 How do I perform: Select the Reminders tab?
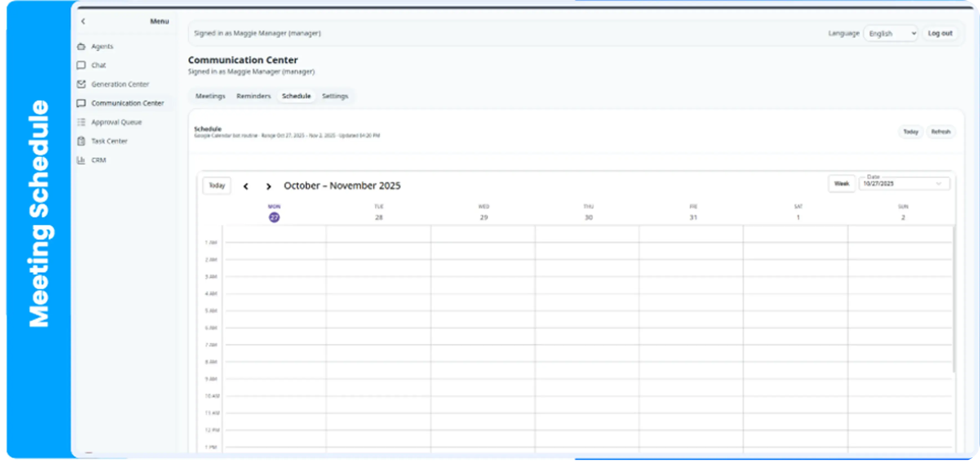tap(253, 96)
